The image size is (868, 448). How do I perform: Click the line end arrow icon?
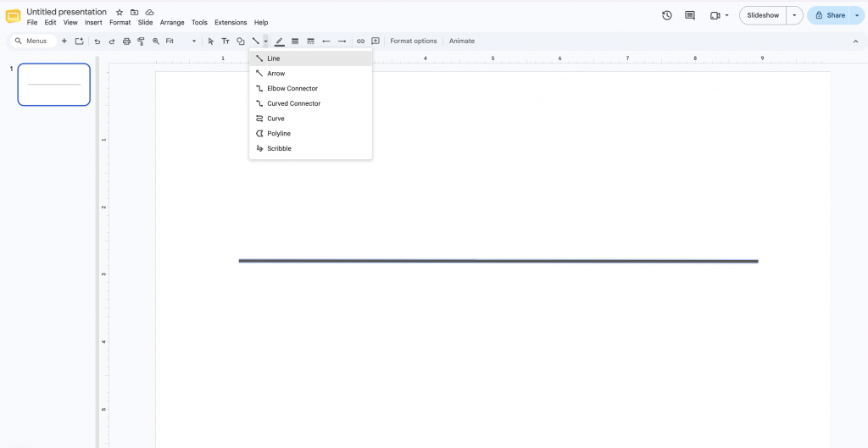(x=342, y=41)
